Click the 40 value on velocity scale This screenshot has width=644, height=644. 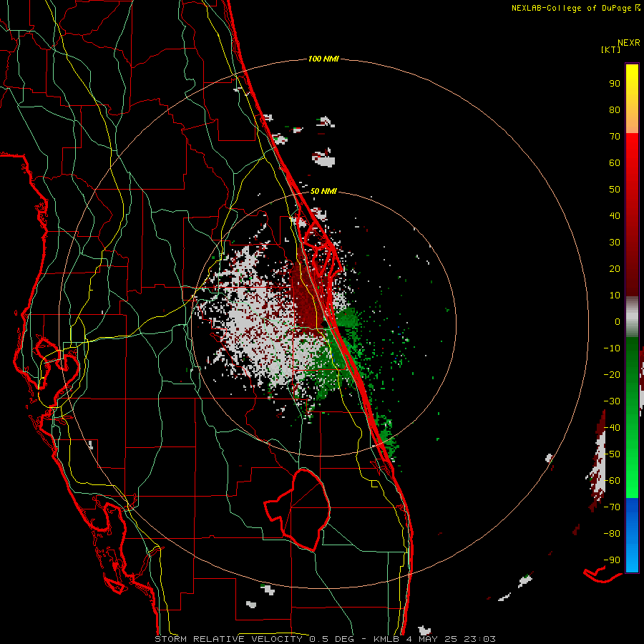coord(615,215)
